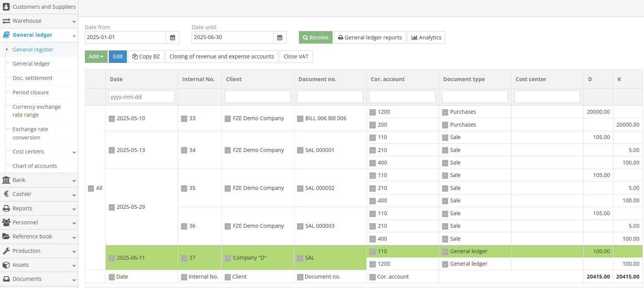Open calendar picker for Date until
This screenshot has height=288, width=644.
coord(280,38)
